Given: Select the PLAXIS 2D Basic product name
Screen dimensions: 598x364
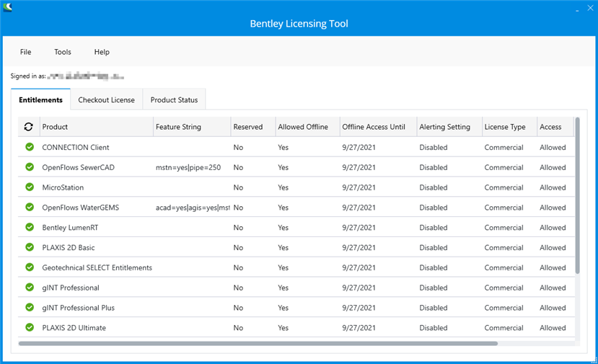Looking at the screenshot, I should (x=69, y=247).
